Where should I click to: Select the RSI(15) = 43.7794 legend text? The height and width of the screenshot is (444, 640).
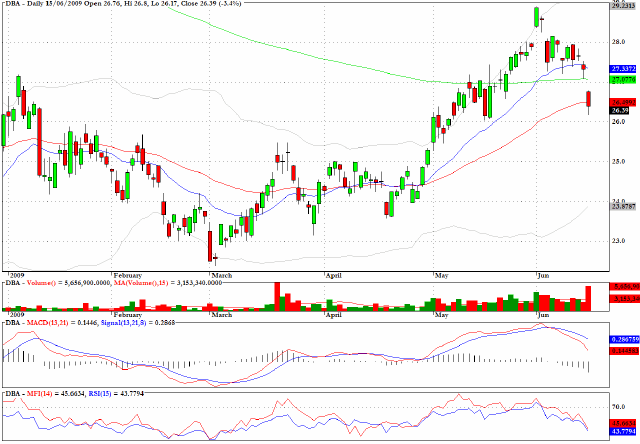coord(116,394)
